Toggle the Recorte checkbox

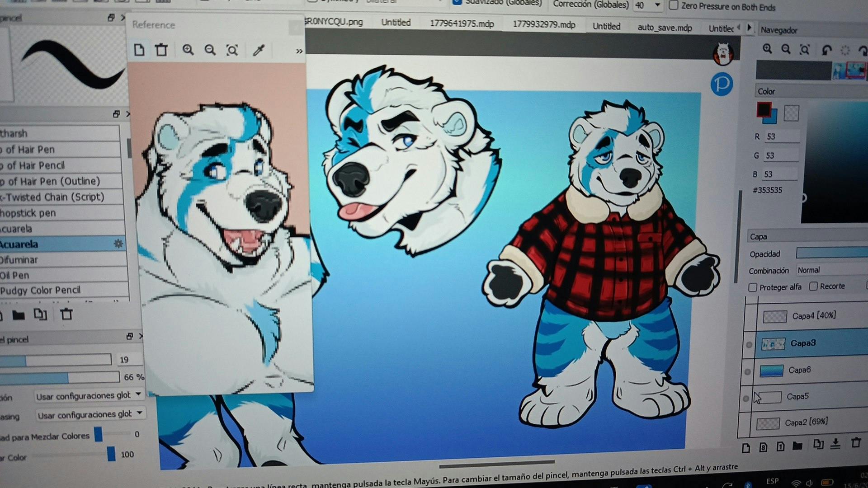click(813, 286)
